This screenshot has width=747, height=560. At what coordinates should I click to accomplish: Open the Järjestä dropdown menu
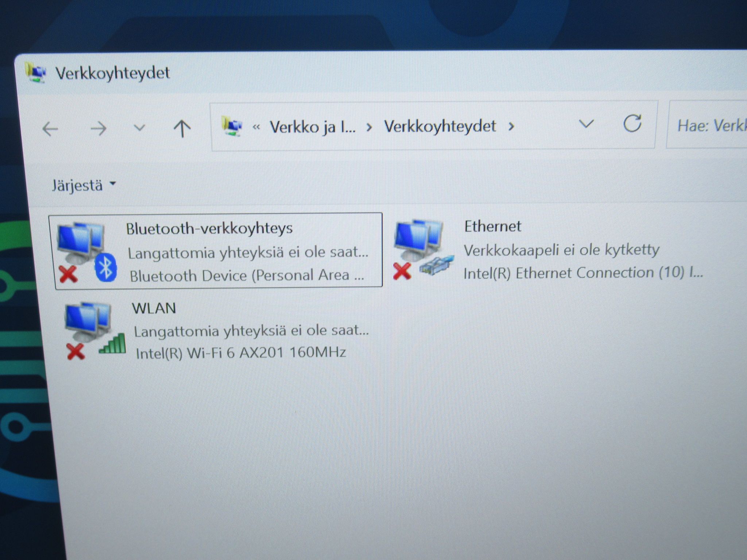pos(83,185)
